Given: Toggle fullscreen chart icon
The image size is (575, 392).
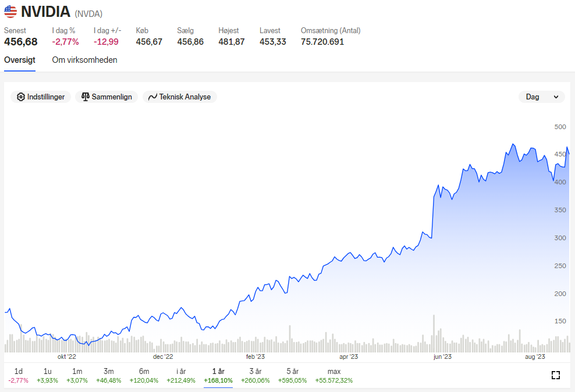Looking at the screenshot, I should point(556,375).
